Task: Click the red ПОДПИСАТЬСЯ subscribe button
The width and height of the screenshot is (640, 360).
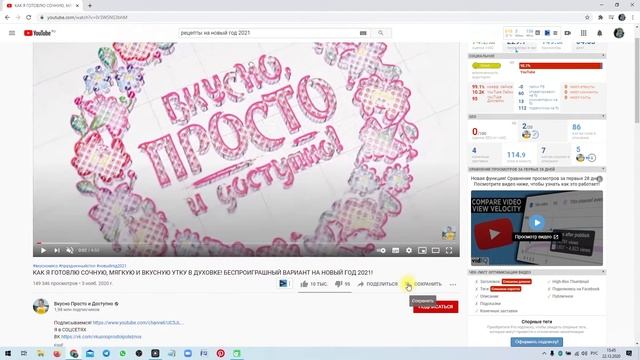Action: tap(436, 307)
